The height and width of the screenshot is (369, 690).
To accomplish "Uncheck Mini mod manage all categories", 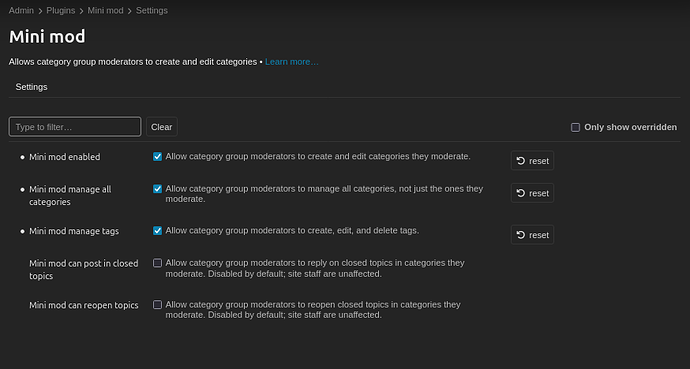I will [x=157, y=189].
